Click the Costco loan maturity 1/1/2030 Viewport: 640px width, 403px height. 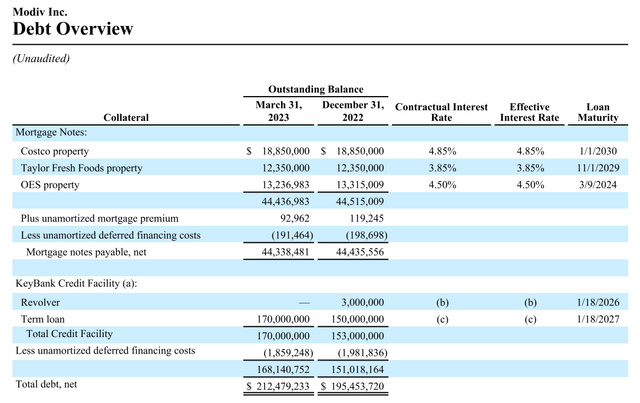click(x=598, y=151)
